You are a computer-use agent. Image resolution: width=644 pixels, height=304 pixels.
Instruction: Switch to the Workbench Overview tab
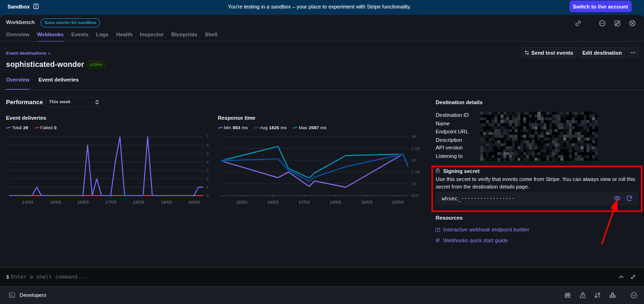[17, 34]
